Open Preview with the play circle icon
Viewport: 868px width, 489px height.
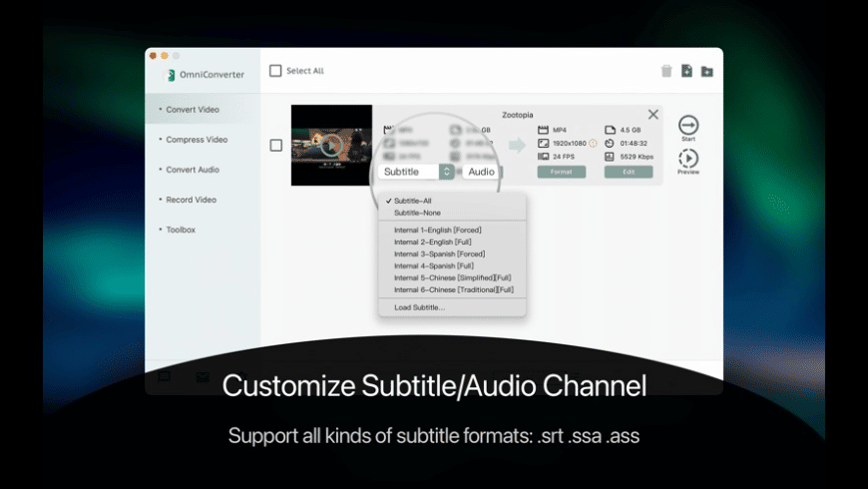click(x=688, y=159)
